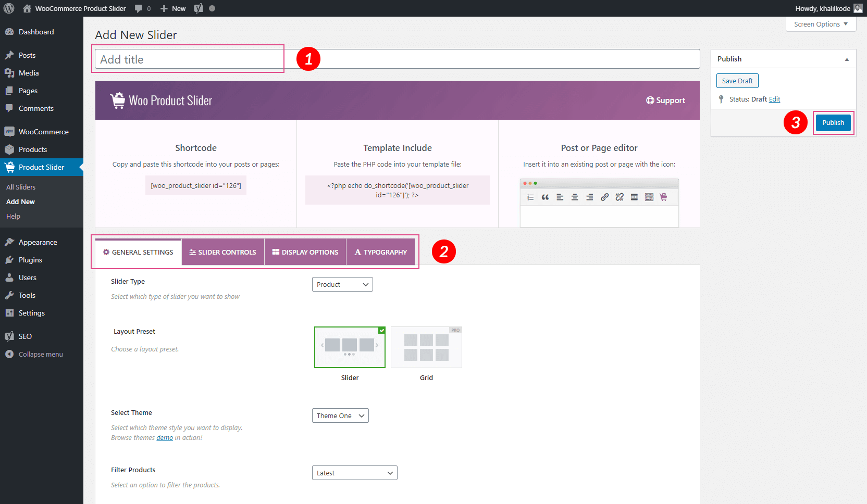Screen dimensions: 867x504
Task: Click the Posts pushpin icon
Action: [9, 55]
